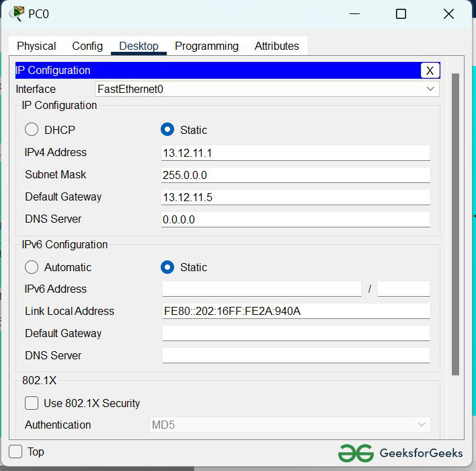Select the DHCP radio button
The image size is (476, 471).
coord(32,130)
